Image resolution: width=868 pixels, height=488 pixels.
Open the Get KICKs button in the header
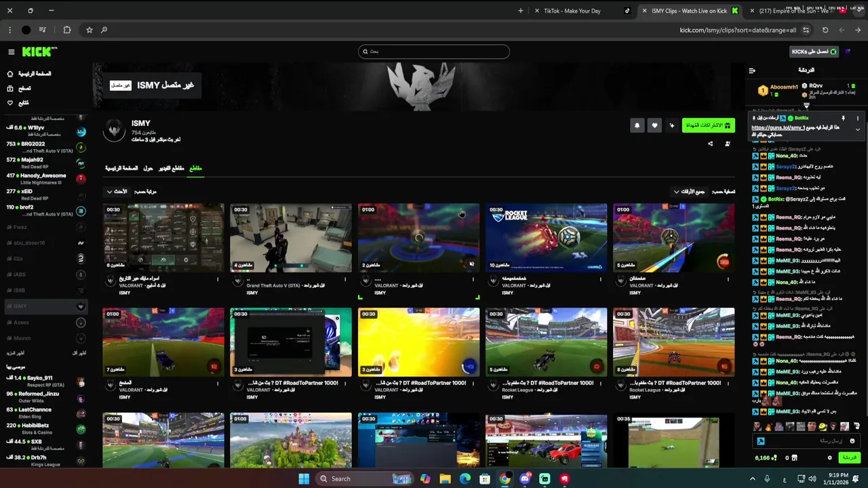pyautogui.click(x=814, y=52)
